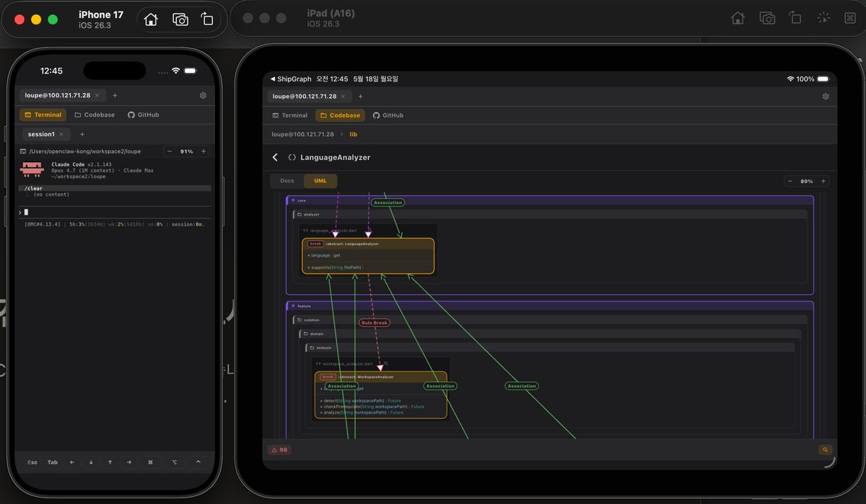Click workspace_analyzer.dart file label
866x504 pixels.
(348, 364)
